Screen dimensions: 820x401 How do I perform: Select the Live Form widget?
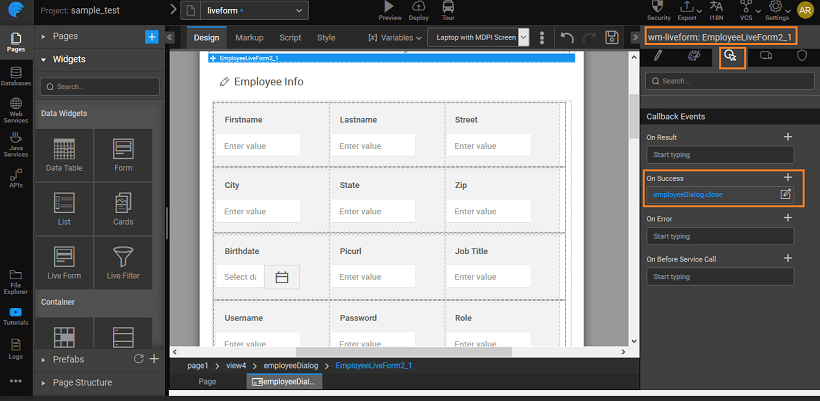[x=63, y=261]
